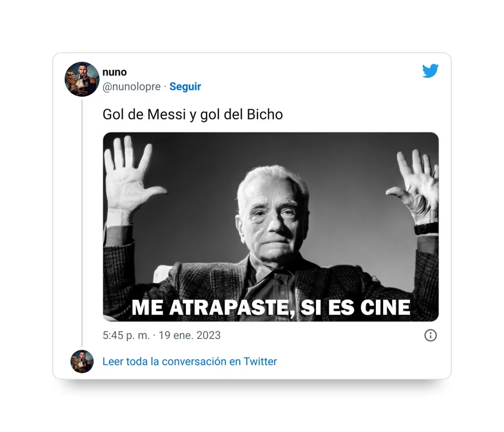Click the display name nuno
Screen dimensions: 504x432
[x=114, y=72]
